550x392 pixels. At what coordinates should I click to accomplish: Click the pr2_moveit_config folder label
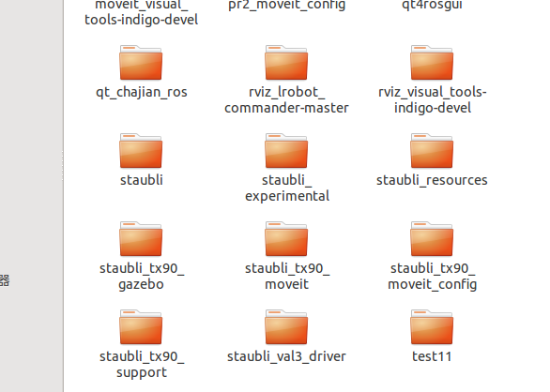coord(286,6)
